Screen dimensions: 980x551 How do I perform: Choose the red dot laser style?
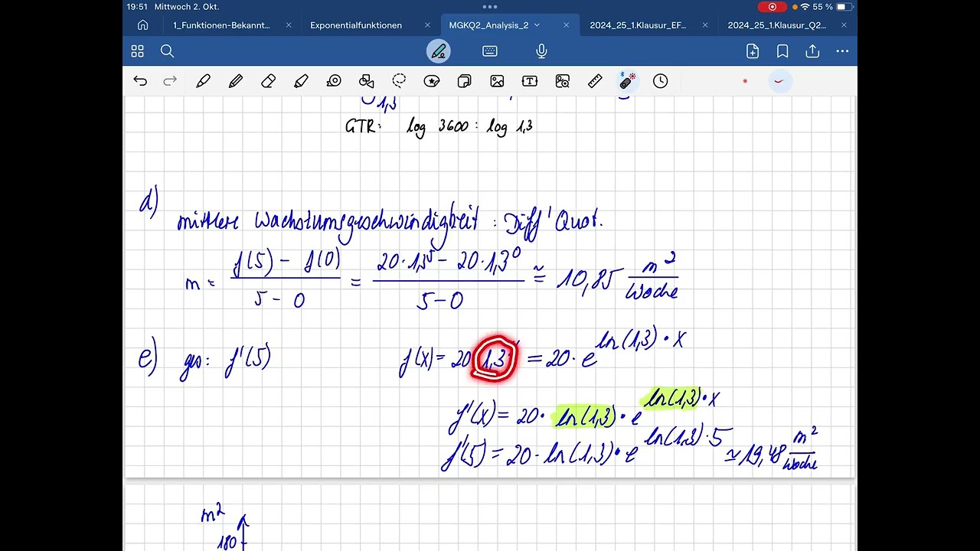(745, 81)
